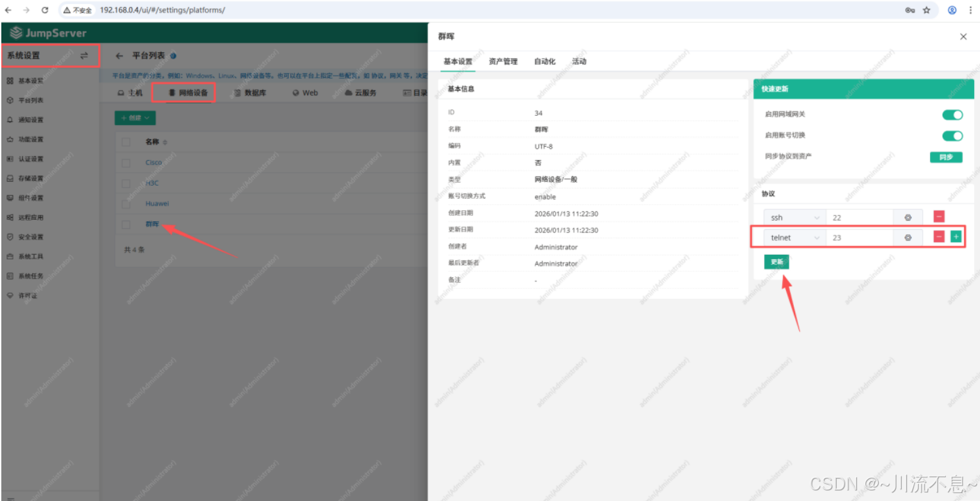
Task: Open the H3C platform link
Action: [152, 183]
